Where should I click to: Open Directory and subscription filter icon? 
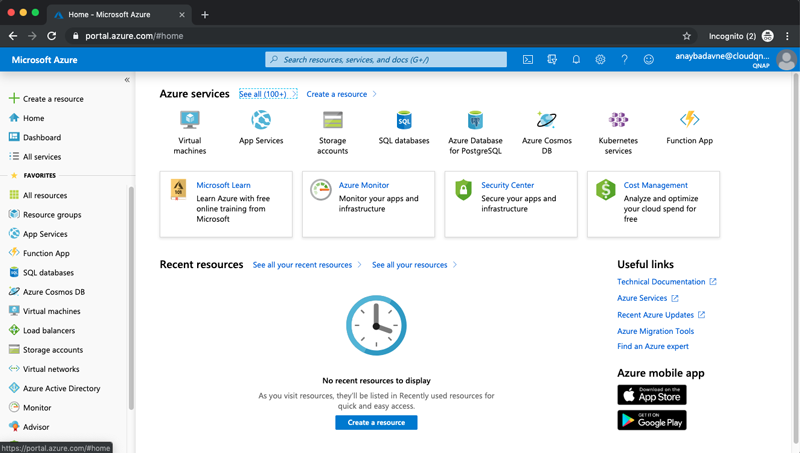[552, 60]
